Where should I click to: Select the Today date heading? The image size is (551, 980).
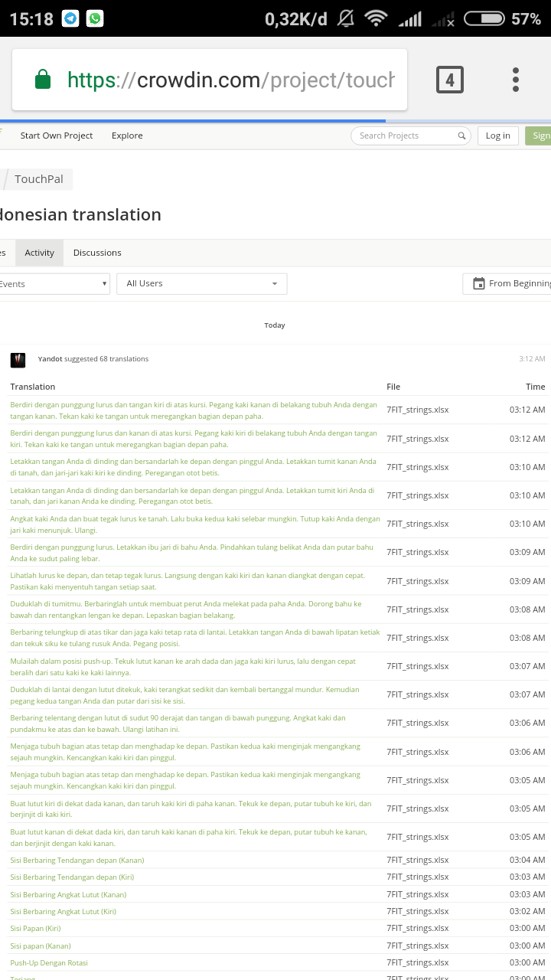(275, 325)
